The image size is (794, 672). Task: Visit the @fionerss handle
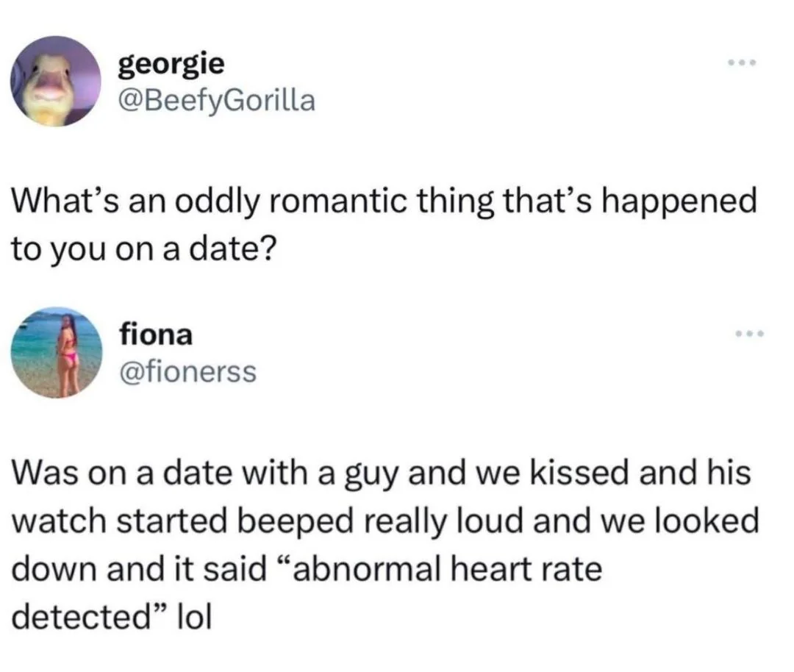pos(188,372)
